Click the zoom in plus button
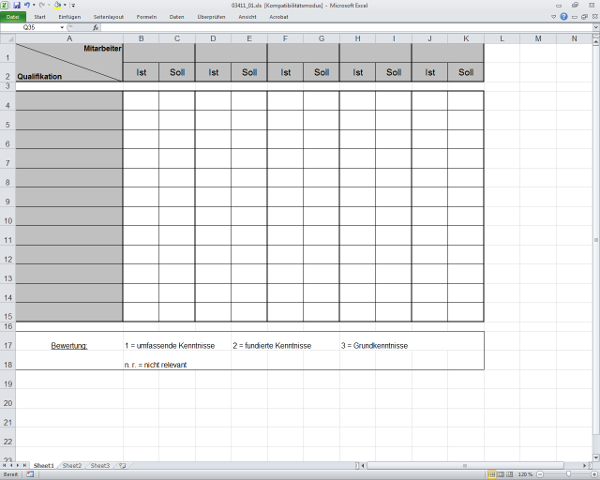This screenshot has width=600, height=480. coord(594,474)
